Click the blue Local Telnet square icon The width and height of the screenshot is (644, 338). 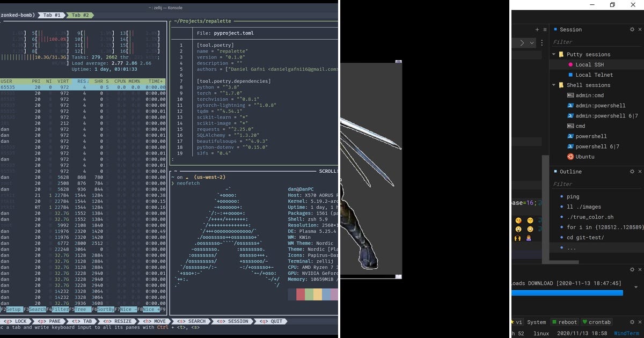(x=570, y=75)
